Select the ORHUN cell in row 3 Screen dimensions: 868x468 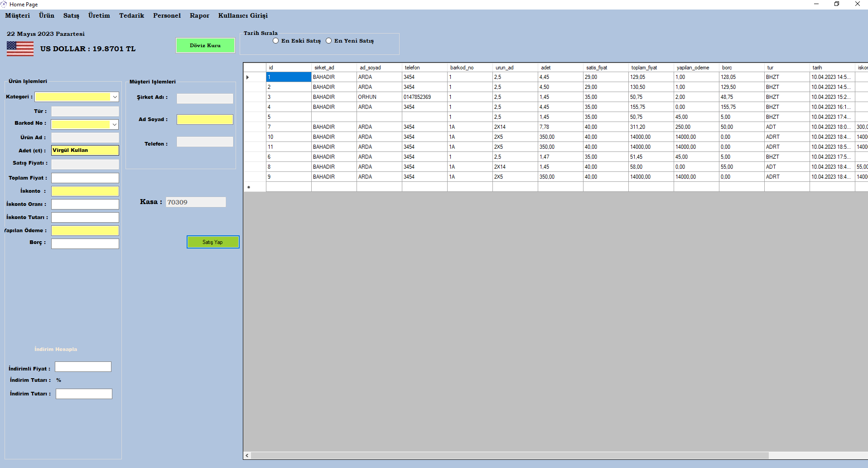click(x=379, y=97)
